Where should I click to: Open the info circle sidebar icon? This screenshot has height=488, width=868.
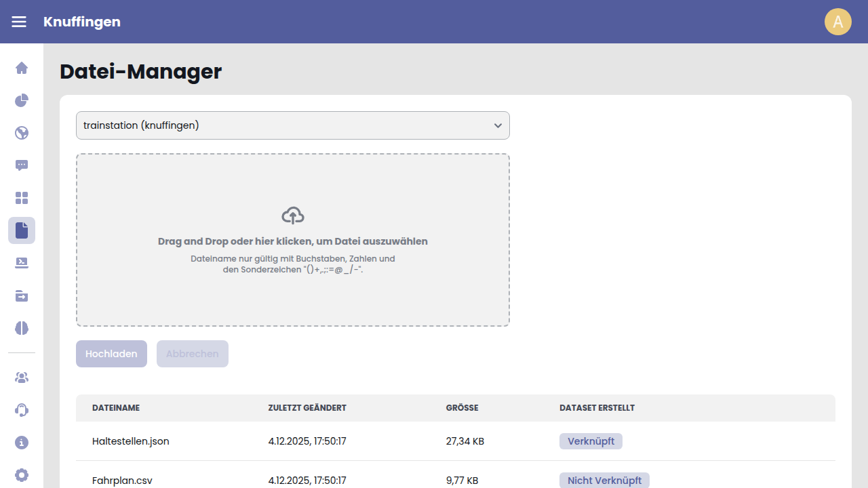point(22,443)
